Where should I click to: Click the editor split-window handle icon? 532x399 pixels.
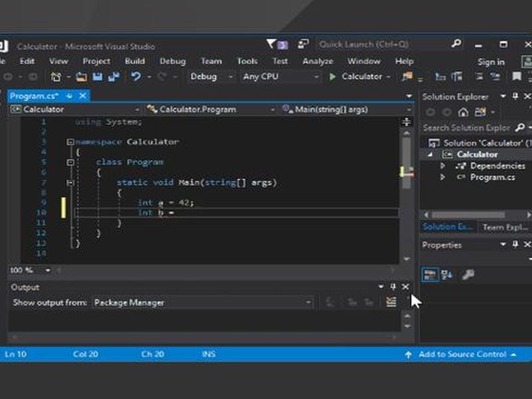click(406, 122)
